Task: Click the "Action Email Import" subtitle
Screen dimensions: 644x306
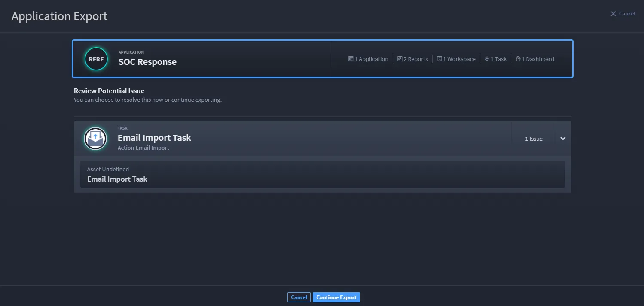Action: (143, 148)
